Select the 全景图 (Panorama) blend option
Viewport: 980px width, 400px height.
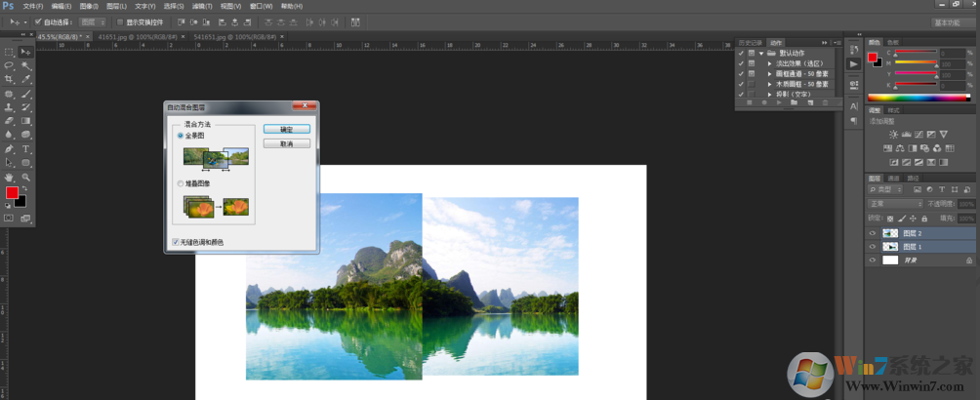[x=180, y=136]
